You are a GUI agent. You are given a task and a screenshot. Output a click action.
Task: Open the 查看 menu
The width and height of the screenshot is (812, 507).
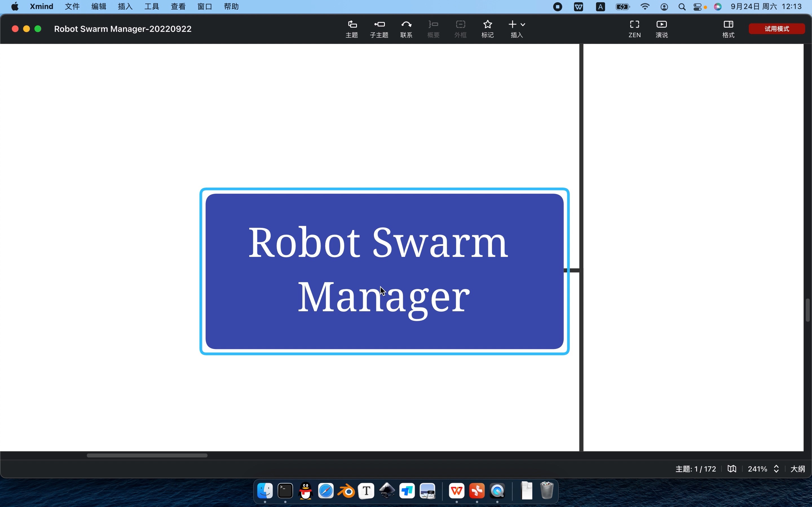tap(178, 7)
